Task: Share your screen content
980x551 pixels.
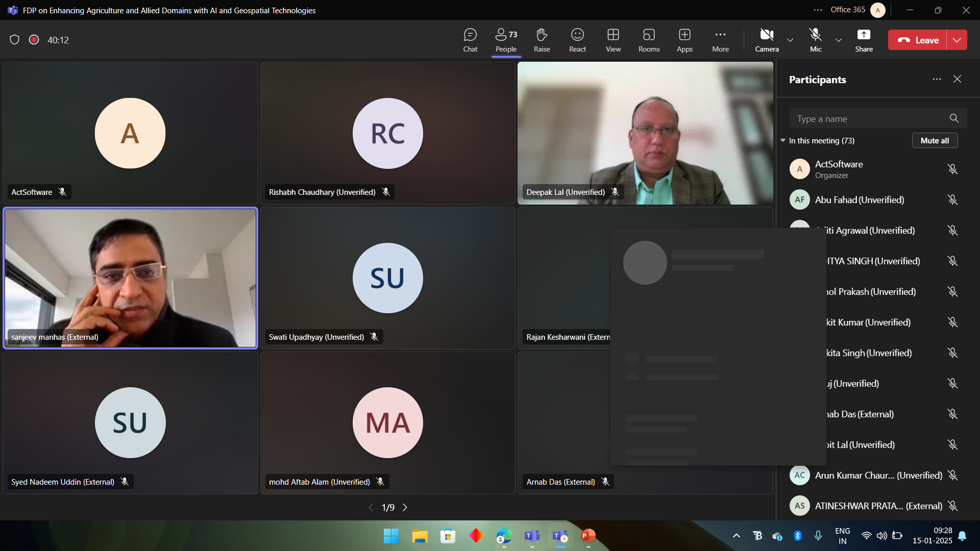Action: (864, 40)
